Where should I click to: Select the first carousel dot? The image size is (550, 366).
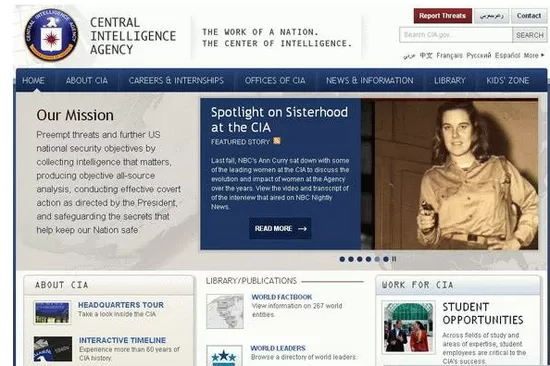coord(342,259)
